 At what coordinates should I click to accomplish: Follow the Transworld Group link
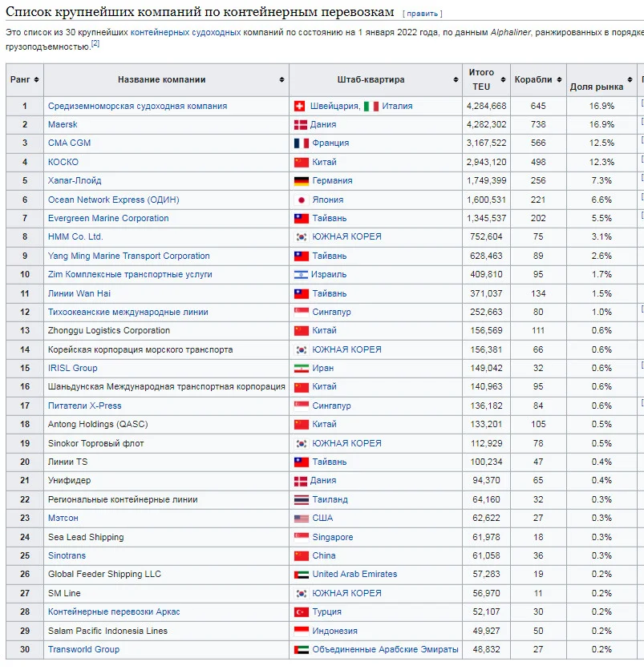pos(83,649)
